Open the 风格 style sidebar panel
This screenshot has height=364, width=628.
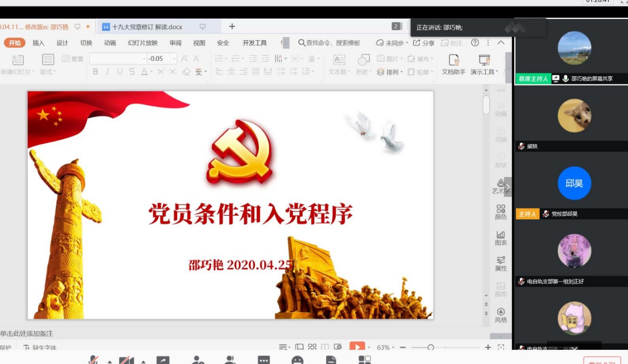point(501,315)
